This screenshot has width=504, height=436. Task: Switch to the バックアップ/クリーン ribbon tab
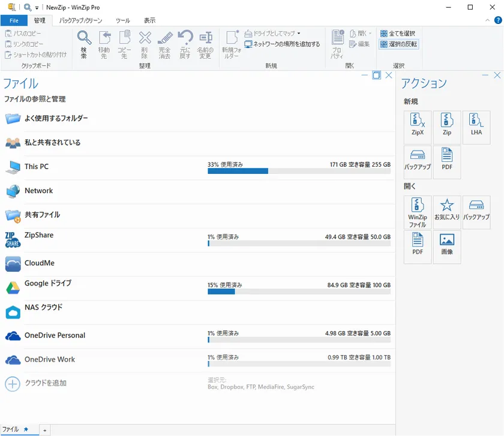(x=80, y=20)
